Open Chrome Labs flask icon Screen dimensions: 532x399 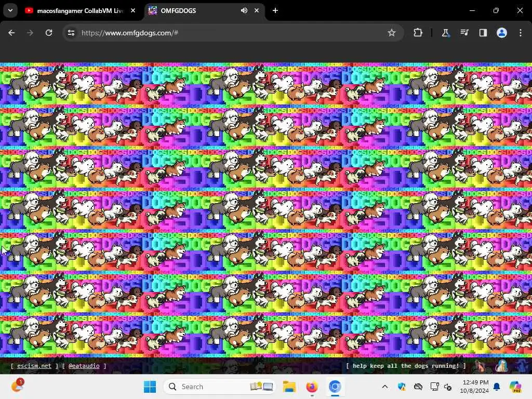445,33
